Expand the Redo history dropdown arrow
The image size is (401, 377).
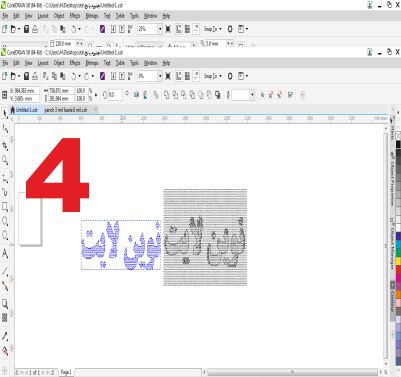(x=93, y=76)
